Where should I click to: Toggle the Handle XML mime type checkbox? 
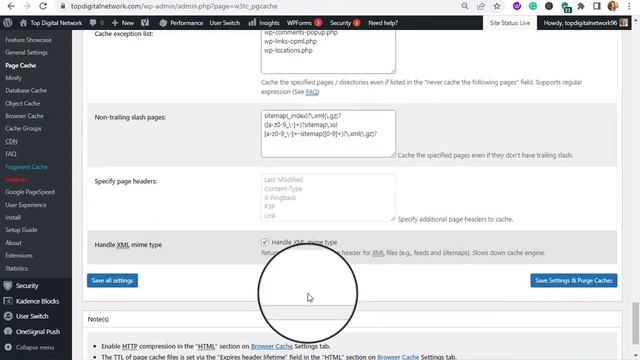(265, 242)
